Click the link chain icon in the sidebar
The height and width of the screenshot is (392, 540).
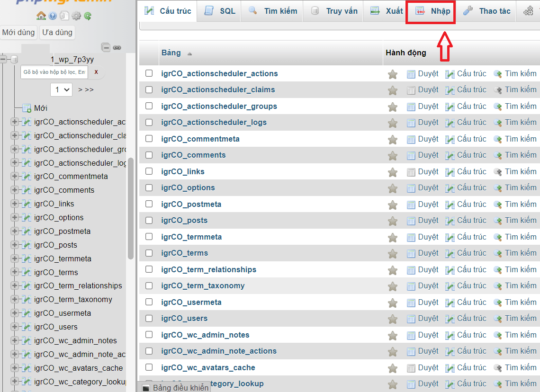pos(117,47)
